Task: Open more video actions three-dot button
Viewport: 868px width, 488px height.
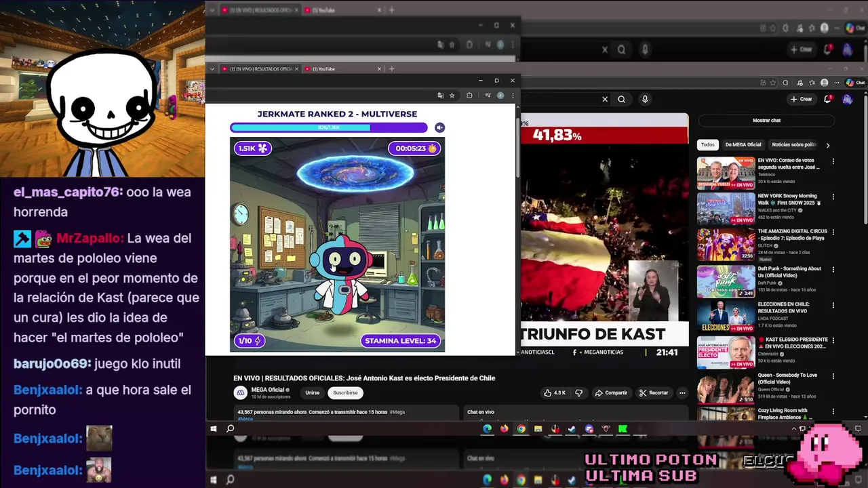Action: click(x=682, y=392)
